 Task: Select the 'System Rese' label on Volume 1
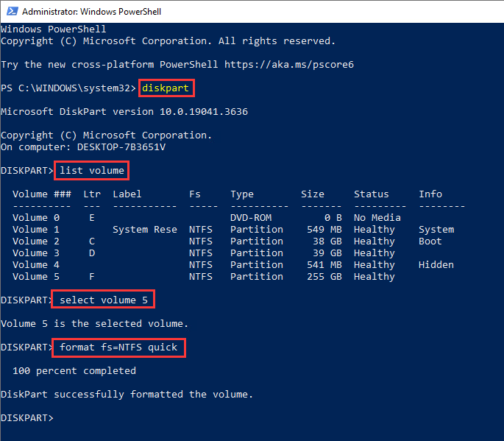click(145, 230)
